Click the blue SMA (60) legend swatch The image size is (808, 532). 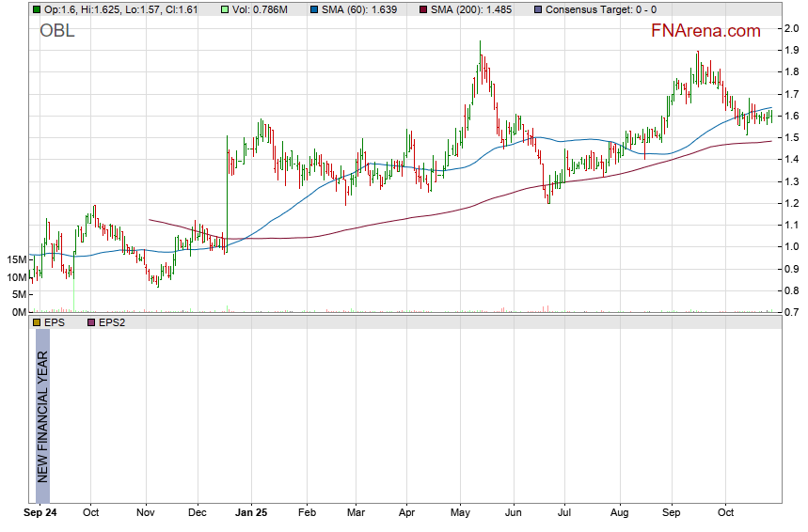[313, 9]
